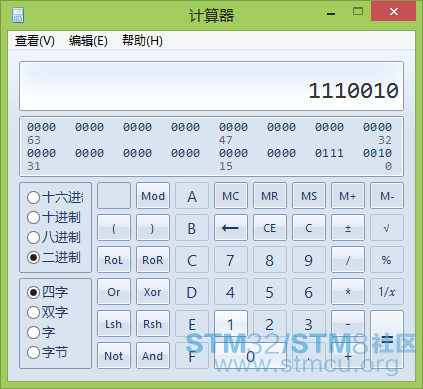This screenshot has width=423, height=389.
Task: Click the digit 5 button
Action: pyautogui.click(x=270, y=292)
